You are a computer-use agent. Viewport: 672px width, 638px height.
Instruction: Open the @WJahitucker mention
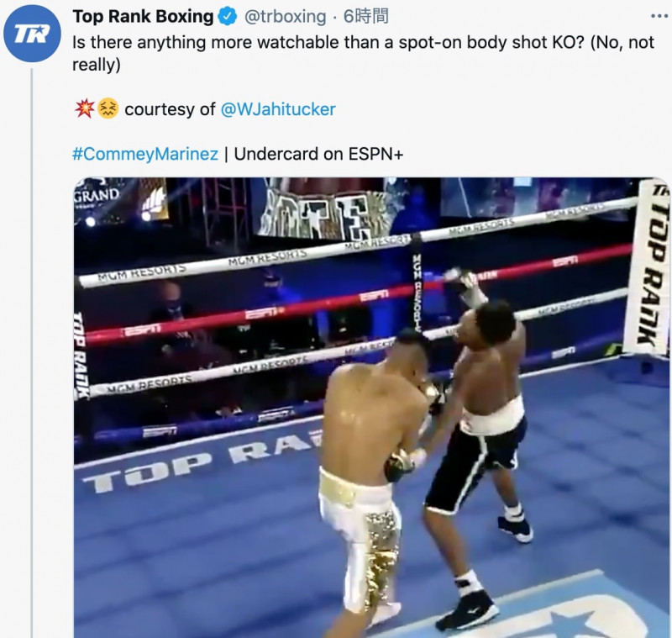click(278, 109)
